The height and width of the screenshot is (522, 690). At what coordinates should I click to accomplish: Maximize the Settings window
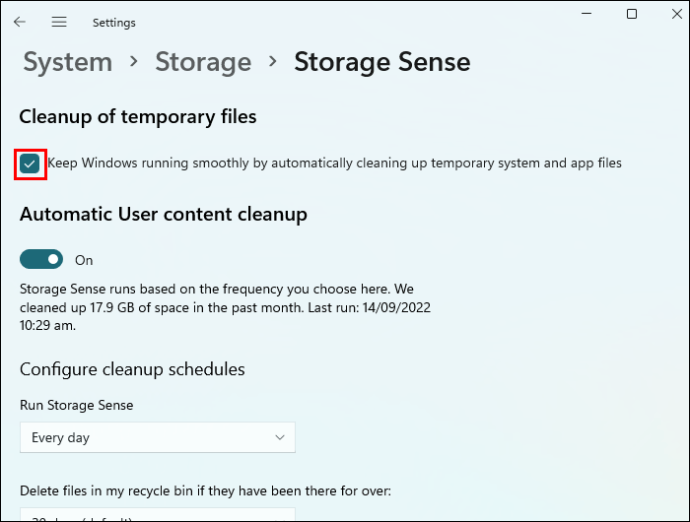631,14
